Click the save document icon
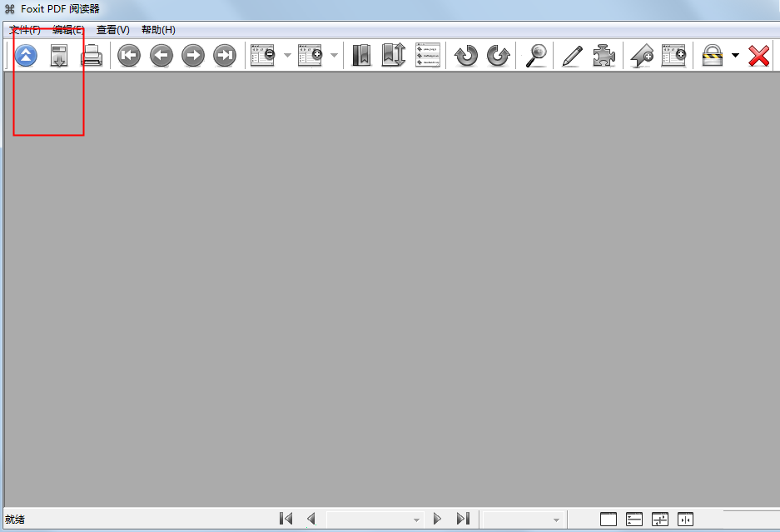This screenshot has height=532, width=780. 59,55
